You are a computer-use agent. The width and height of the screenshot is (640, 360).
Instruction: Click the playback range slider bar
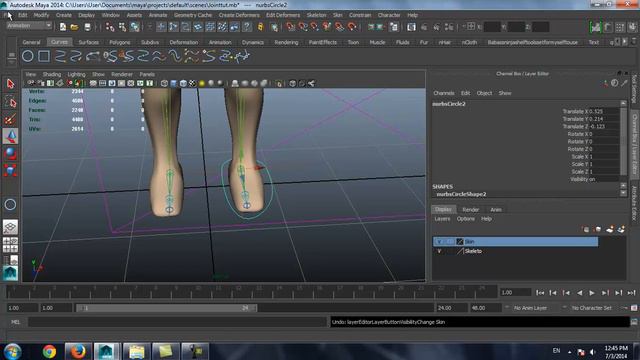(x=167, y=308)
